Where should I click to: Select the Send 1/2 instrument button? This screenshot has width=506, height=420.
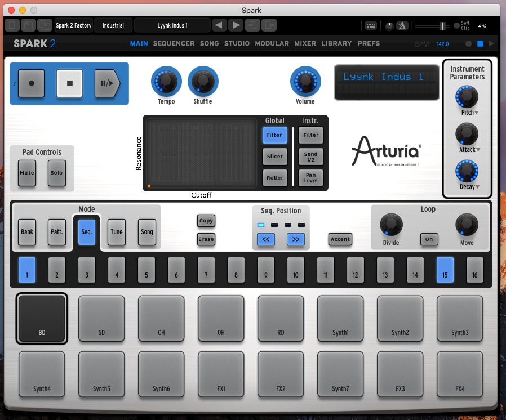point(311,157)
